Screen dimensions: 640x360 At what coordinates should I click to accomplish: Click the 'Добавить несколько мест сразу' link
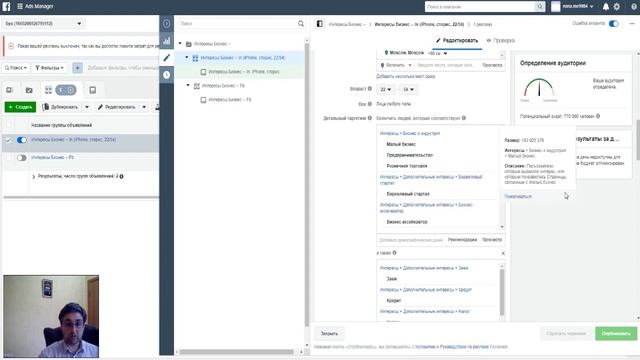[406, 76]
